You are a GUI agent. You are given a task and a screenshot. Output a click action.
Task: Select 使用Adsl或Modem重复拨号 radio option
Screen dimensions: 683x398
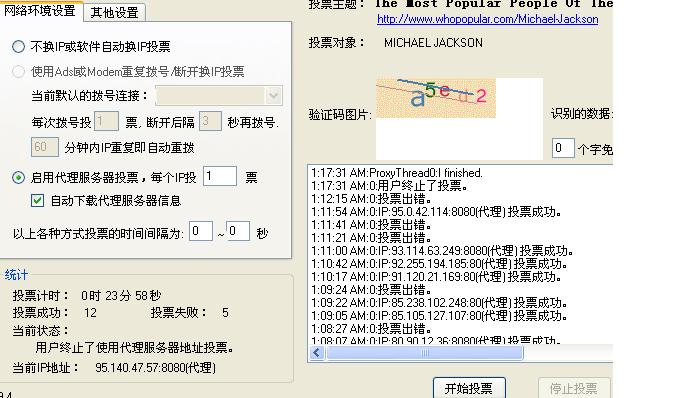pos(18,71)
